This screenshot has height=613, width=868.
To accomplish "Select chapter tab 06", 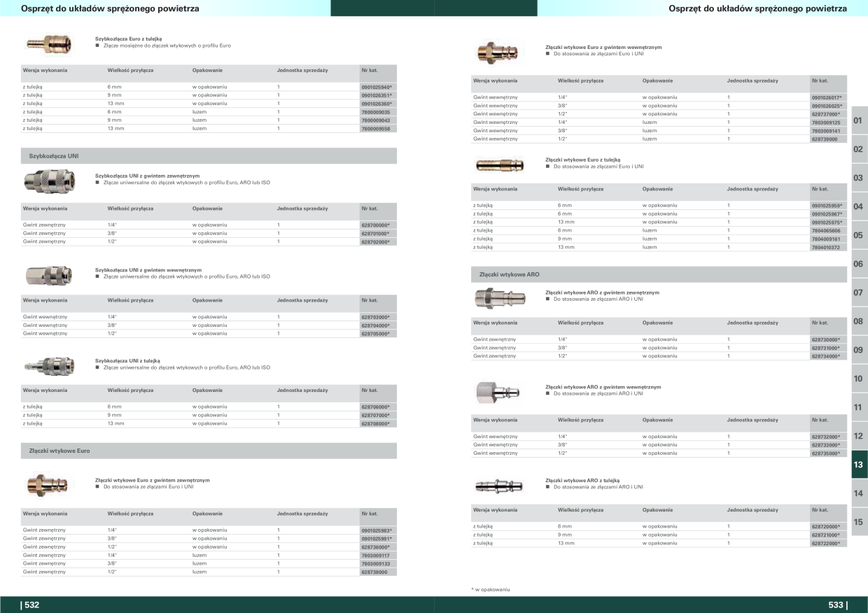I will coord(860,264).
